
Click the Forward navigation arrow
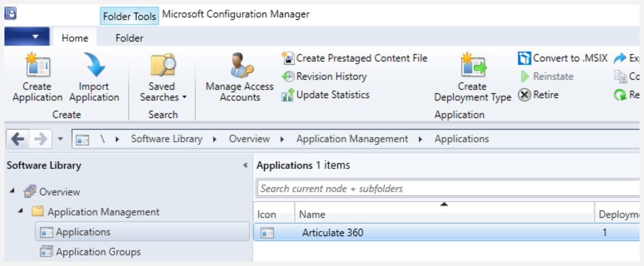[x=41, y=139]
